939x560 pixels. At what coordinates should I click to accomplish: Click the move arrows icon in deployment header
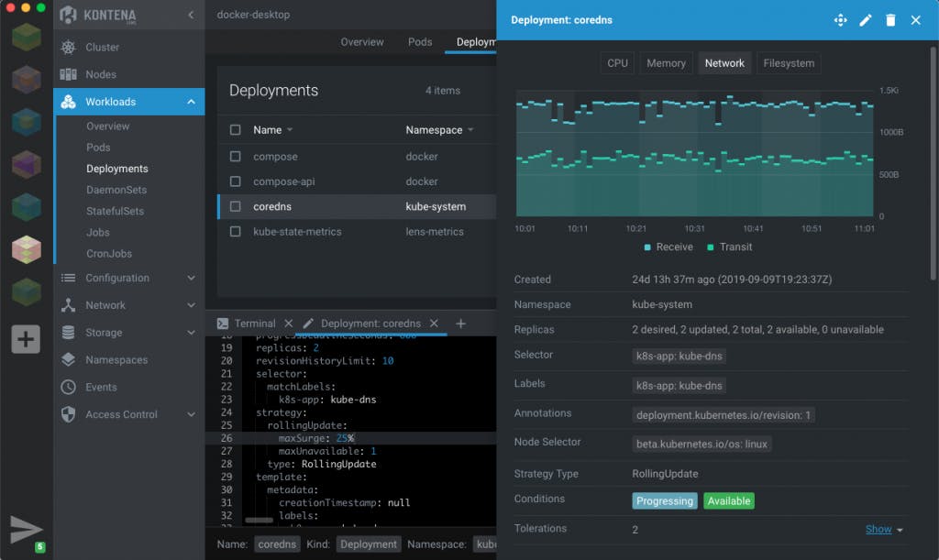[x=839, y=20]
